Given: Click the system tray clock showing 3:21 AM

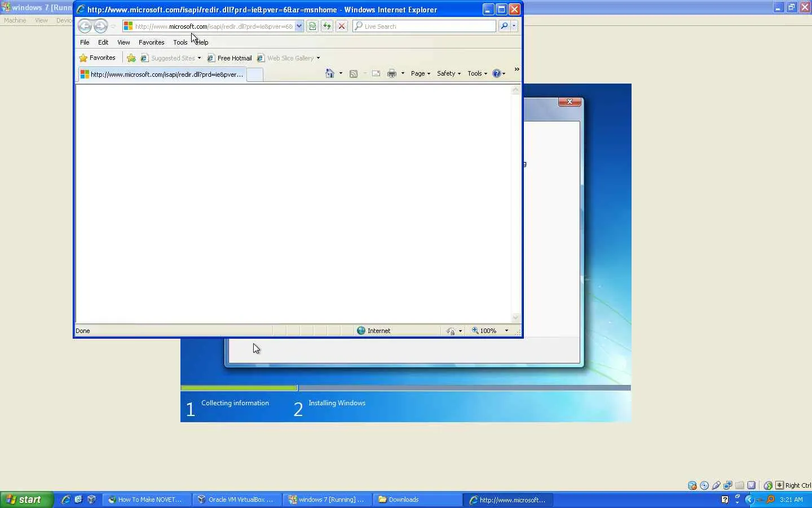Looking at the screenshot, I should pyautogui.click(x=791, y=500).
